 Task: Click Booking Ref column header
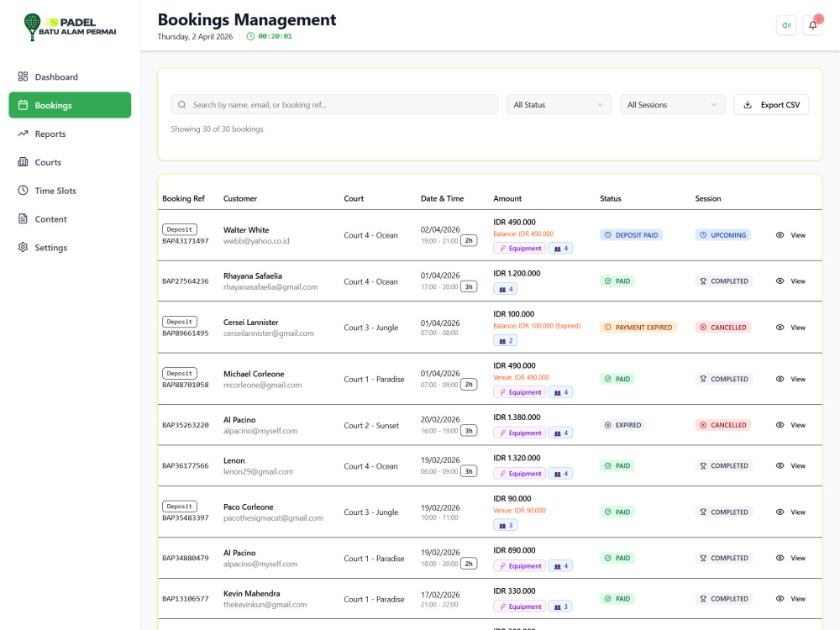click(183, 198)
